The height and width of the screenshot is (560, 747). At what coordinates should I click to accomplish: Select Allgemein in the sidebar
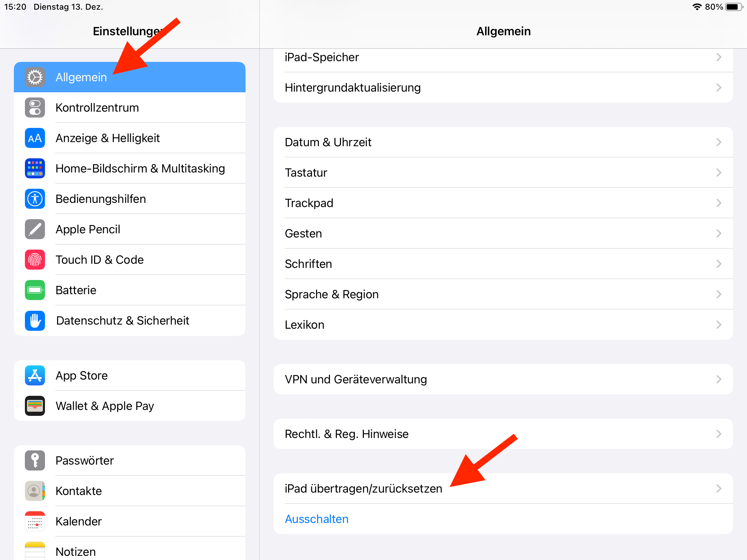pos(82,77)
